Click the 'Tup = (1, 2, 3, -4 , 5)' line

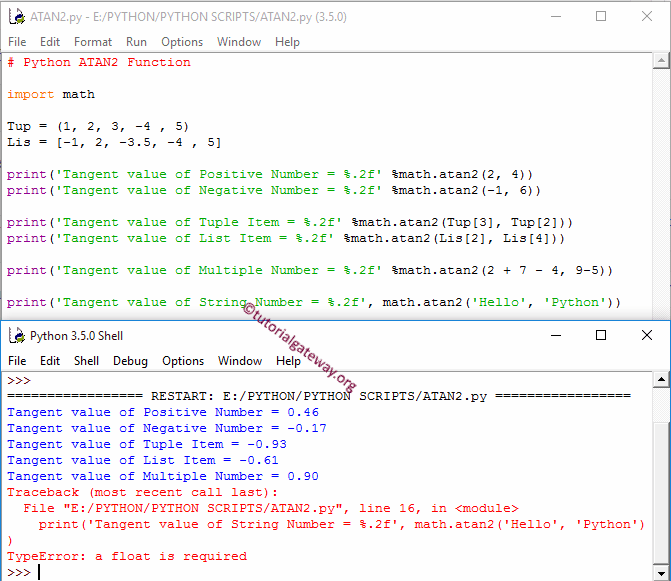click(x=98, y=127)
